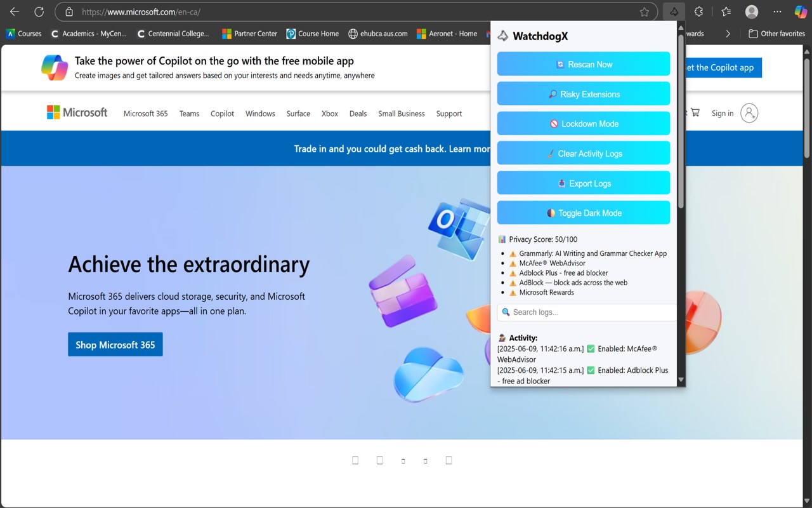Activate Lockdown Mode in WatchdogX

[x=584, y=124]
